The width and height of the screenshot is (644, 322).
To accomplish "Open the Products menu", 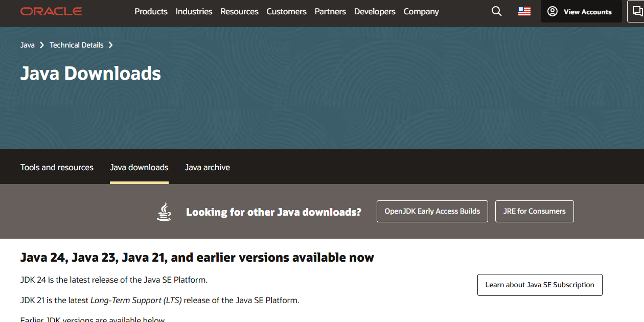I will pyautogui.click(x=151, y=11).
